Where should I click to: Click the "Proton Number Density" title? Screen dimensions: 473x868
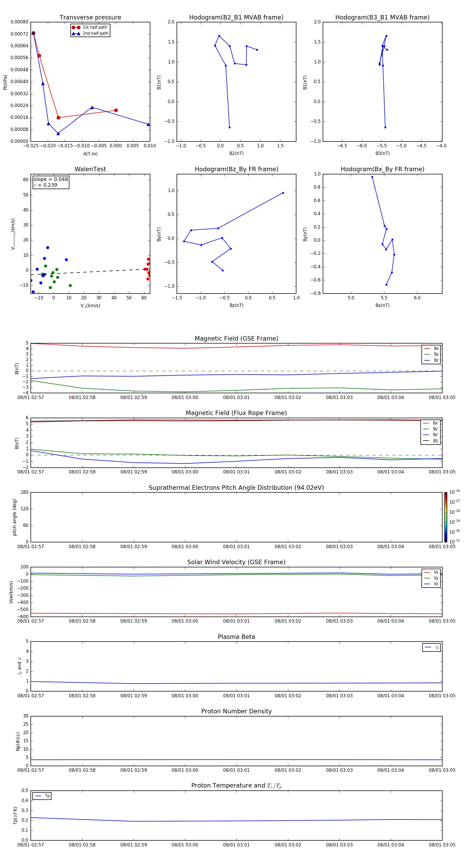pos(236,711)
